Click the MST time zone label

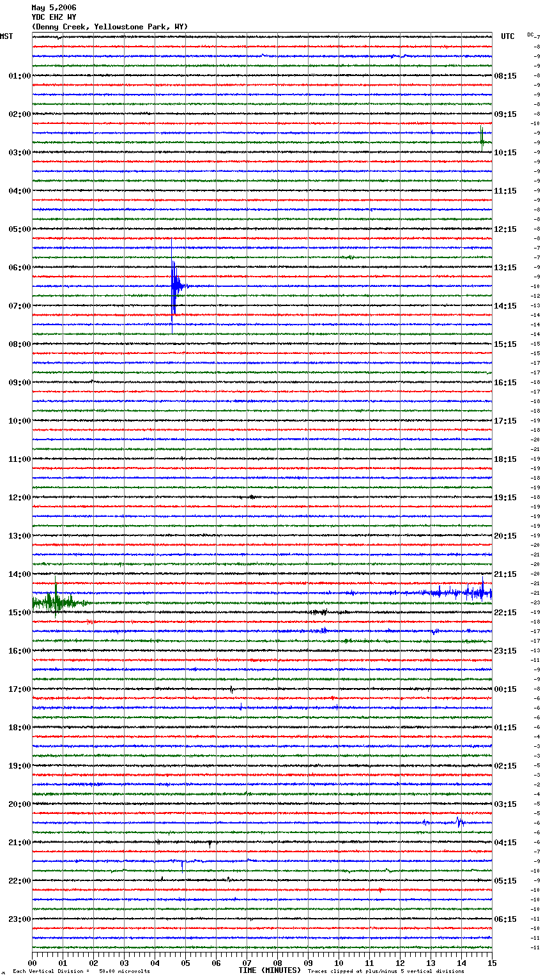click(6, 36)
